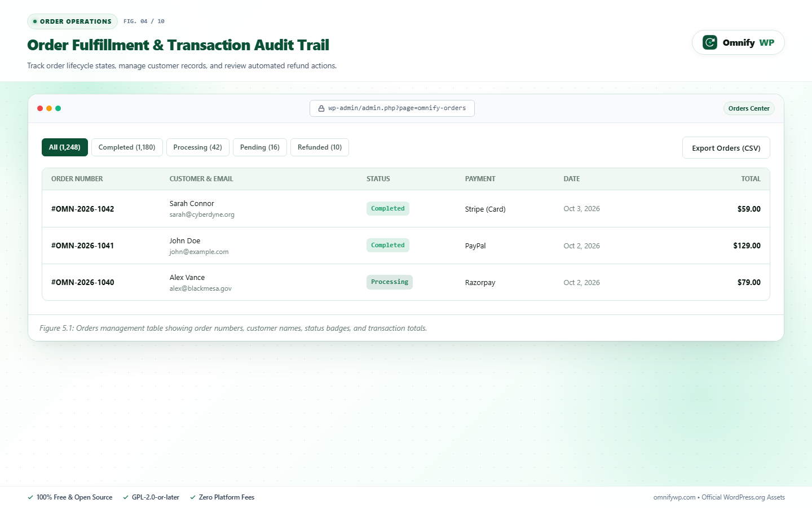Image resolution: width=812 pixels, height=508 pixels.
Task: Click the Processing status badge for Alex Vance
Action: click(390, 282)
